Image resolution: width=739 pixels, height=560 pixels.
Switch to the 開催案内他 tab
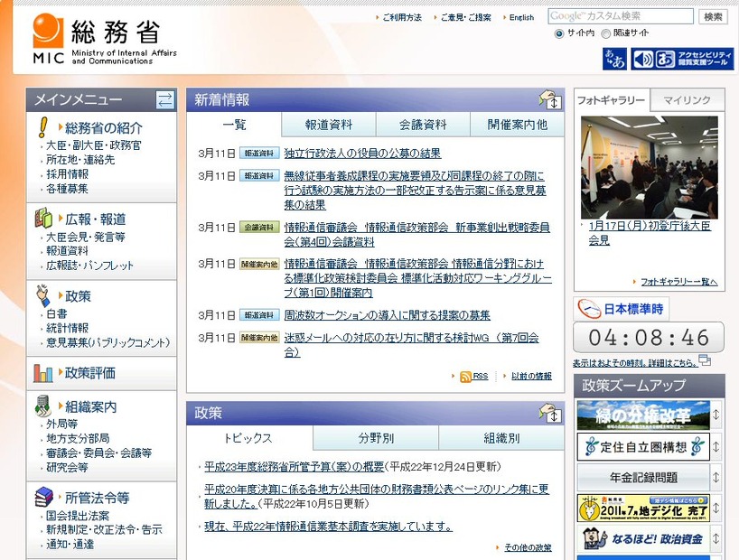tap(517, 125)
